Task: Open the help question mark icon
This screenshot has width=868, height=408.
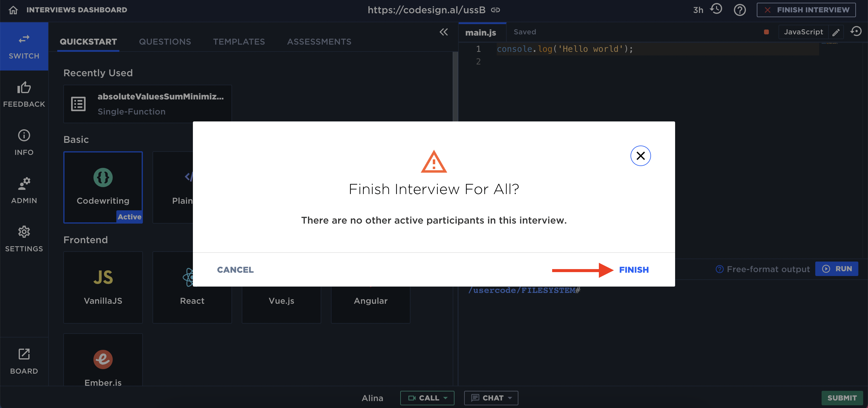Action: [x=740, y=10]
